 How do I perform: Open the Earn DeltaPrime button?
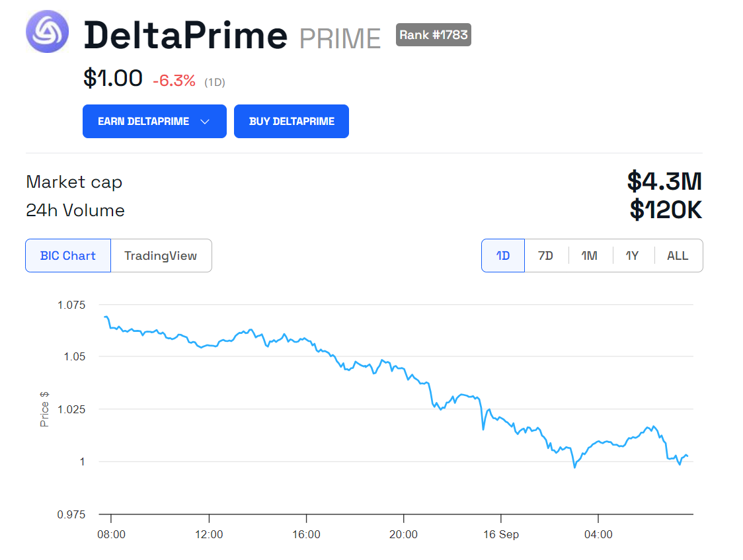[143, 122]
